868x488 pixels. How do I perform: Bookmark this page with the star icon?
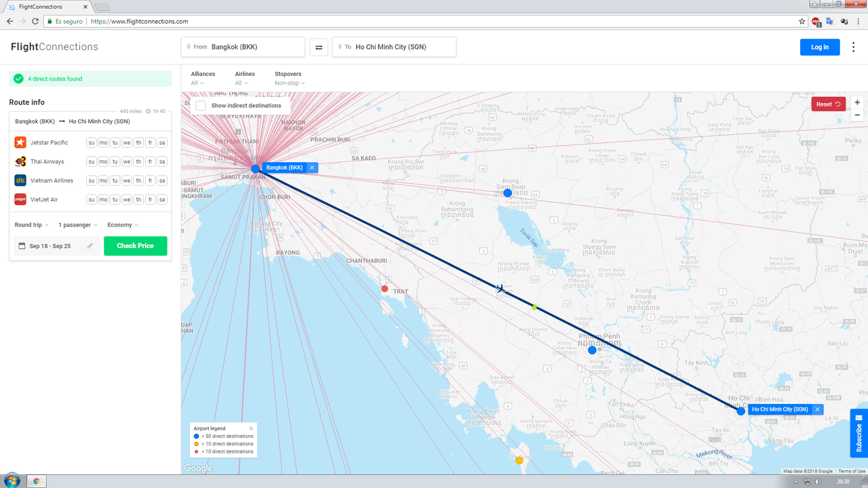pos(802,21)
